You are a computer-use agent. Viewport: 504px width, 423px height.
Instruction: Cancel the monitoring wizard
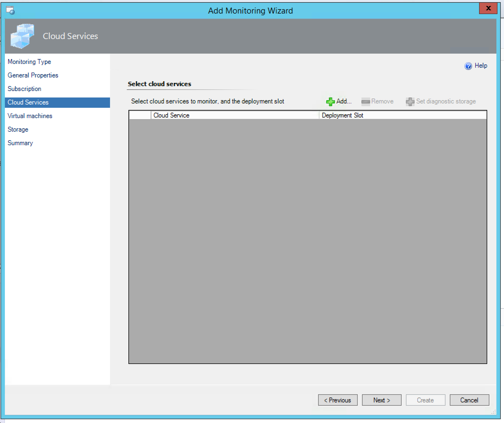pos(469,400)
